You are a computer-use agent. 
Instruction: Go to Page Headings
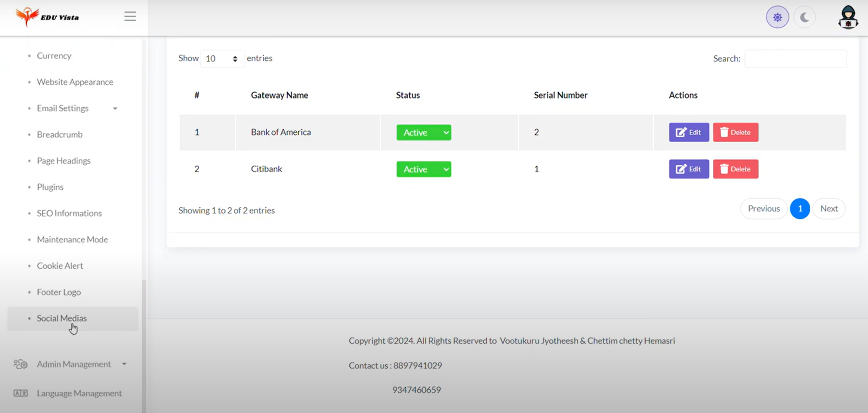point(64,160)
